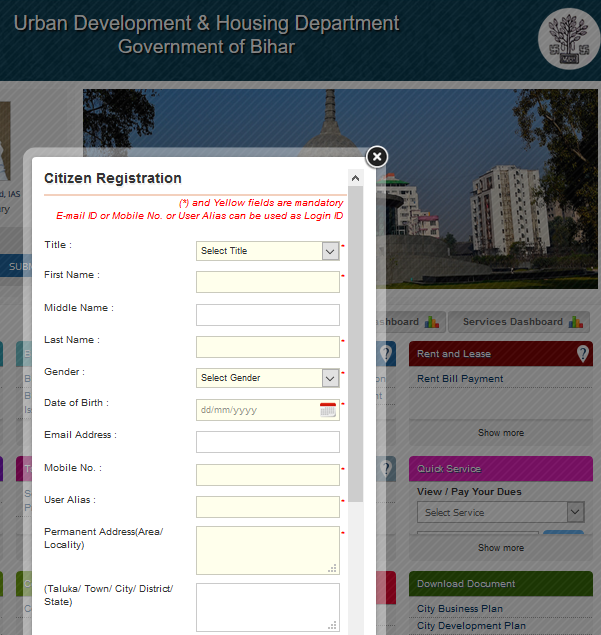
Task: Click the help icon on Rent and Lease
Action: pos(583,354)
